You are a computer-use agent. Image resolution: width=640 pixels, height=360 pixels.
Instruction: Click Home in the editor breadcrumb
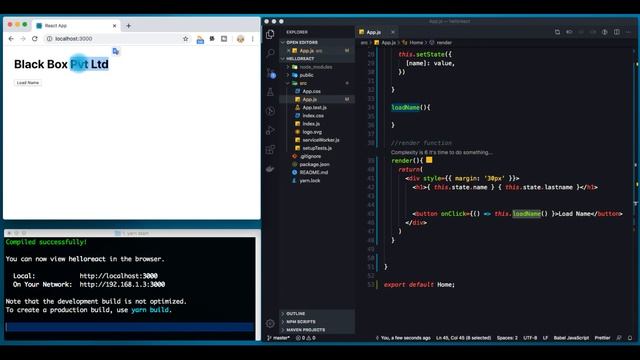[416, 43]
